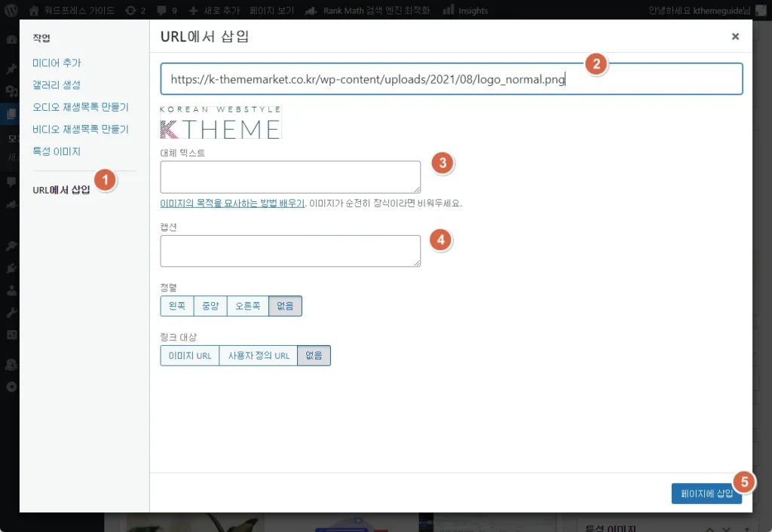
Task: Open 비디오 재생목록 만들기
Action: pos(81,129)
